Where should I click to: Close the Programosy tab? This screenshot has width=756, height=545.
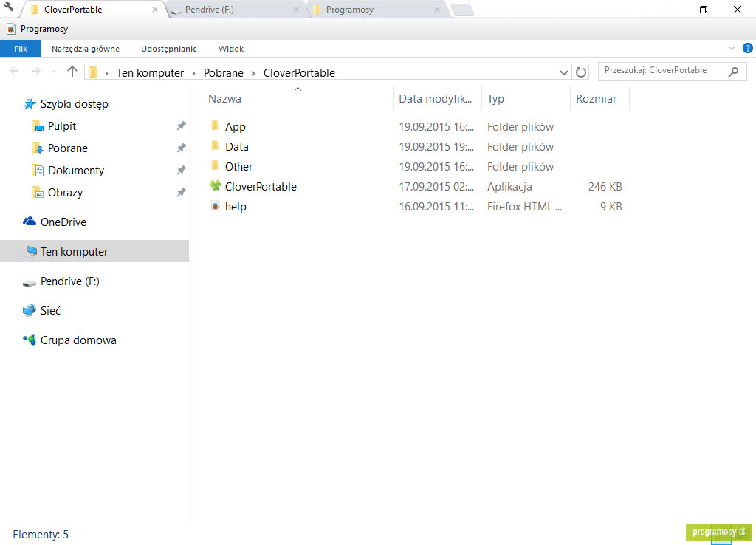436,10
